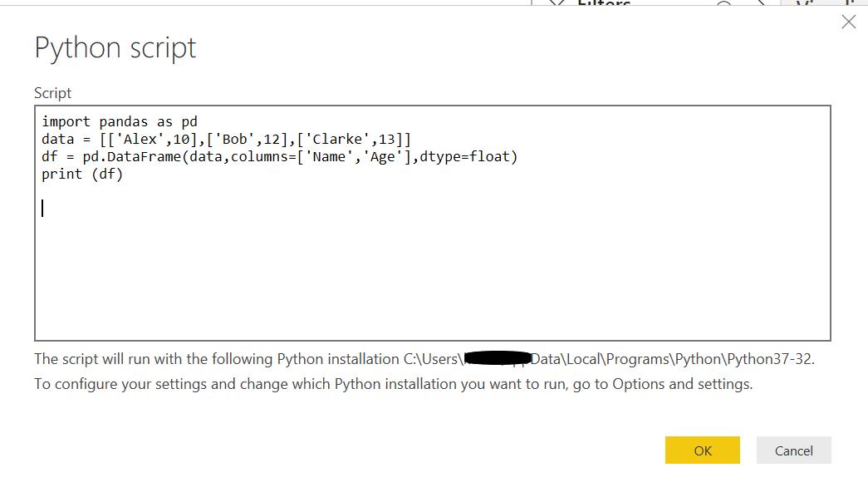Click the 'Python script' dialog title
This screenshot has width=868, height=497.
[x=115, y=48]
